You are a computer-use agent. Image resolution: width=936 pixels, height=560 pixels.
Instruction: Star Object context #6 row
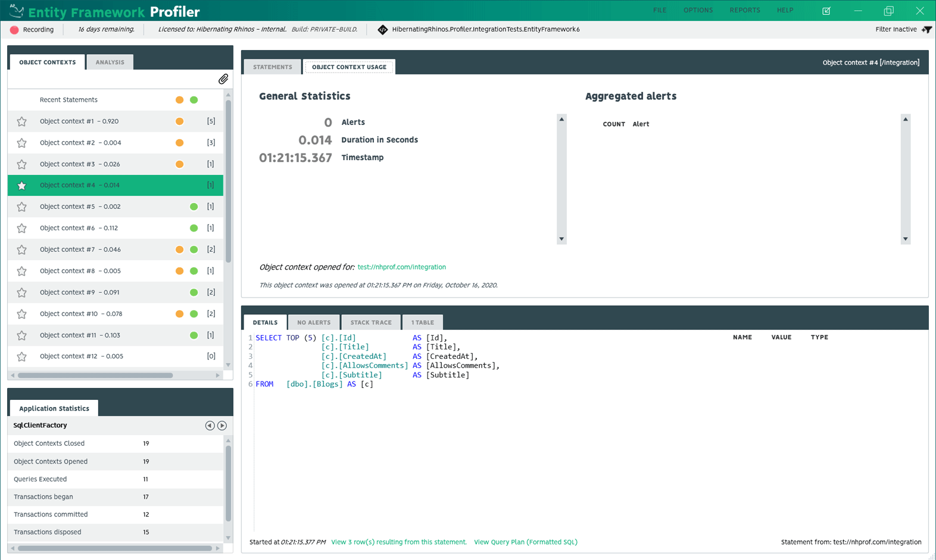22,229
